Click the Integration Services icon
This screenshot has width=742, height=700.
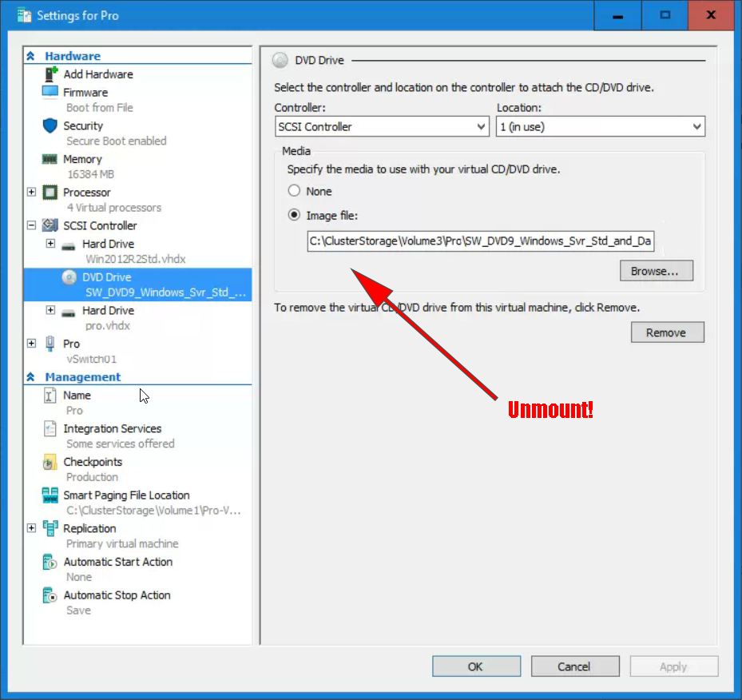click(50, 428)
